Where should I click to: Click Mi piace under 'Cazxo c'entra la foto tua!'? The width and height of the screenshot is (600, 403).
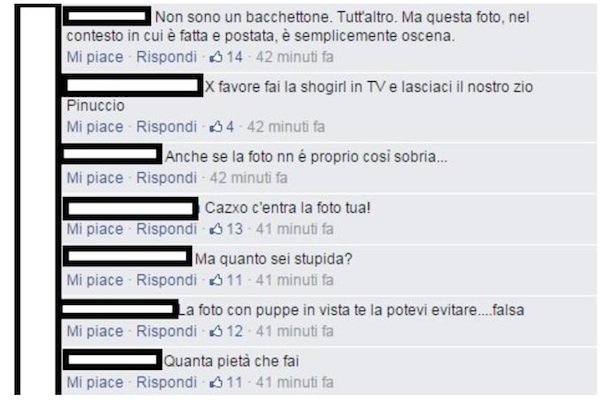(95, 229)
